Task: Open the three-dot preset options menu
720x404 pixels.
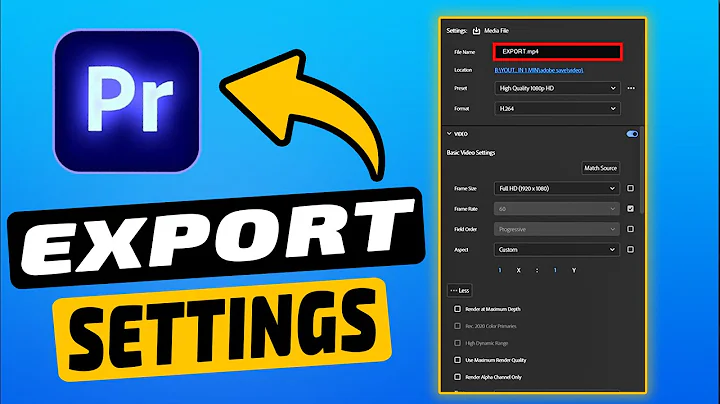Action: click(x=631, y=88)
